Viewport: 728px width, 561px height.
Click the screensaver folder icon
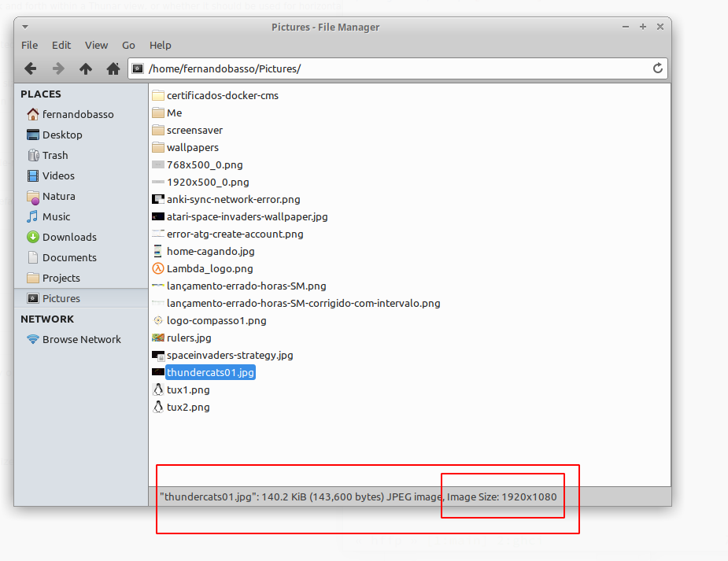pyautogui.click(x=158, y=130)
